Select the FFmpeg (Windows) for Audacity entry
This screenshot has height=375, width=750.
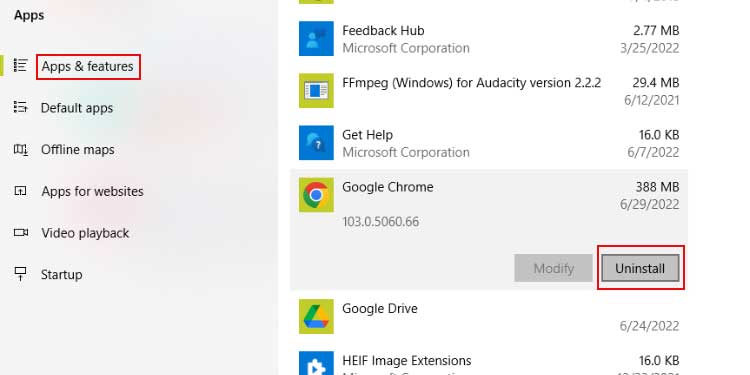472,83
